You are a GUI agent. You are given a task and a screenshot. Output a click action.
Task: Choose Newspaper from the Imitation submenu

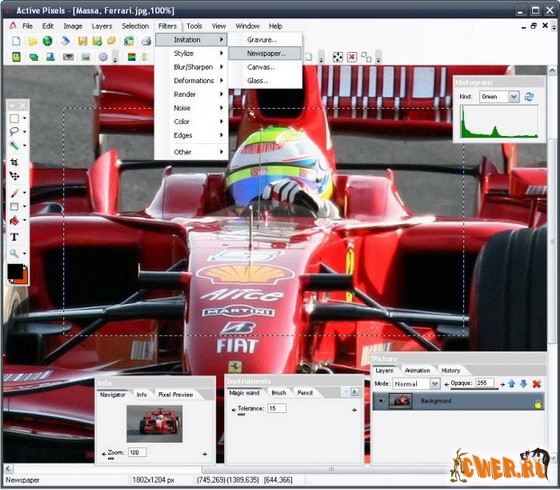point(265,54)
